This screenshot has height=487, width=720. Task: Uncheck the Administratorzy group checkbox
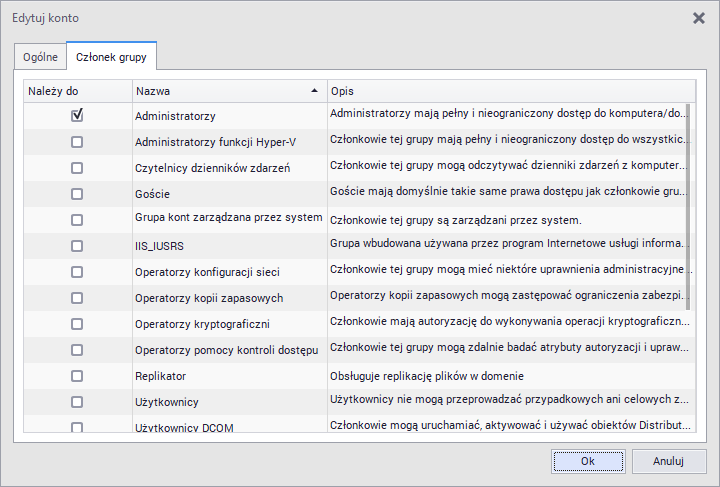(x=77, y=116)
